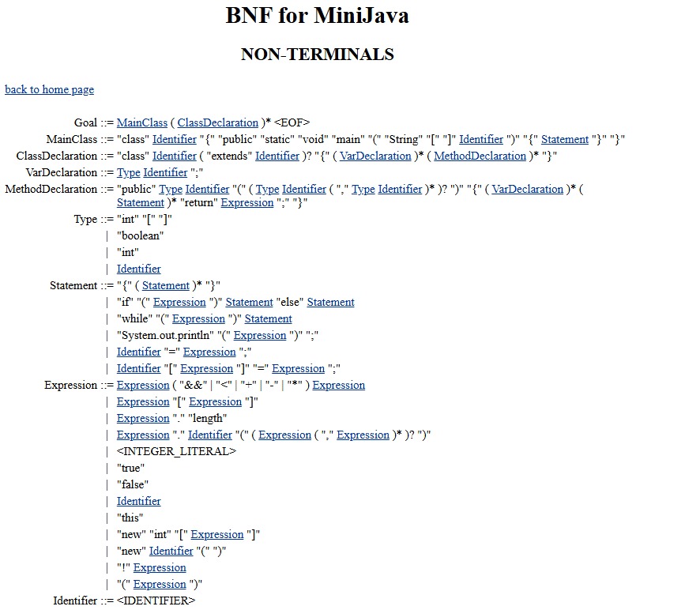Open Statement link following "else"
The width and height of the screenshot is (700, 610).
[x=330, y=302]
